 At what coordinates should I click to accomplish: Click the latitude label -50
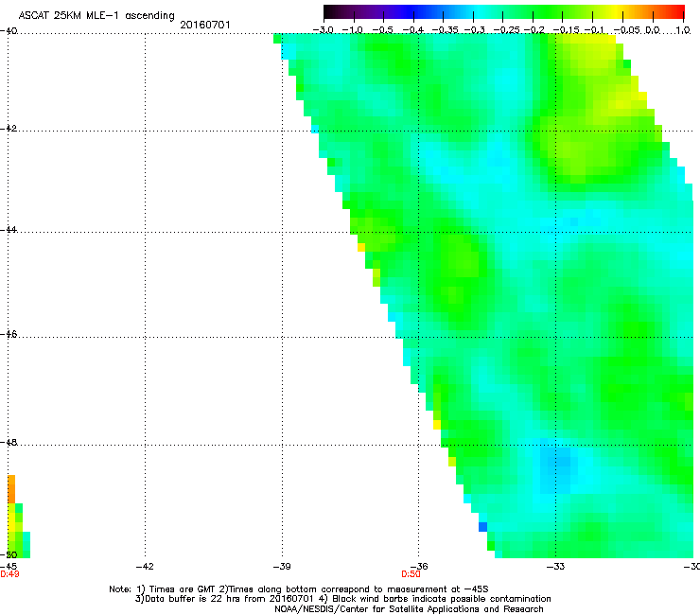(x=9, y=554)
